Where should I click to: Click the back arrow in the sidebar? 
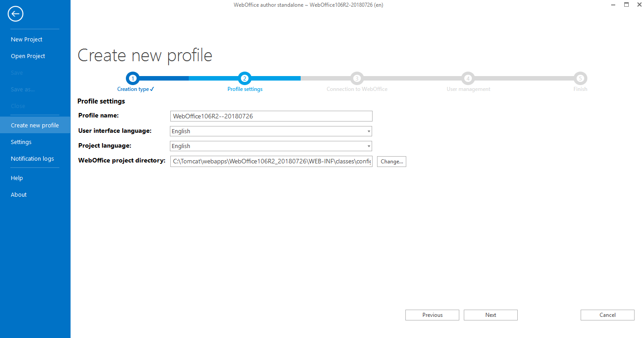pos(15,14)
